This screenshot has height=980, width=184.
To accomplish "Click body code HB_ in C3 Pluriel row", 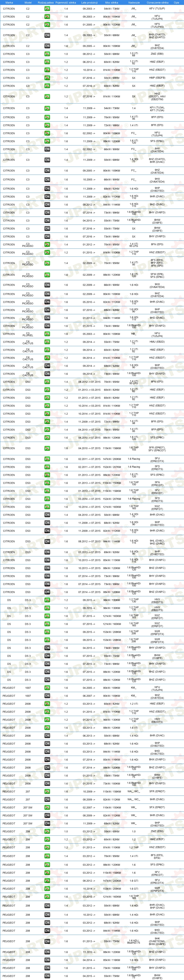I will tap(134, 334).
